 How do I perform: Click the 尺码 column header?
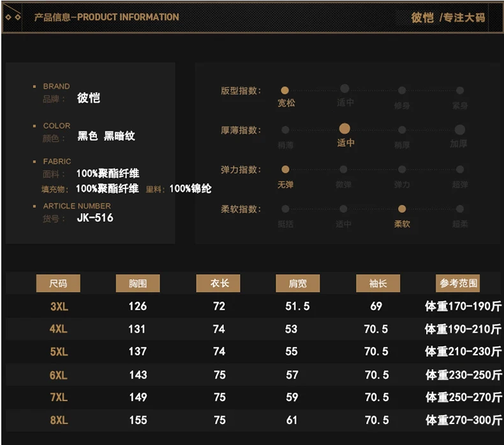tap(58, 283)
